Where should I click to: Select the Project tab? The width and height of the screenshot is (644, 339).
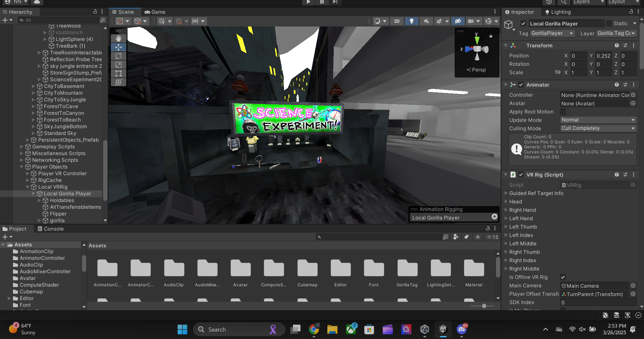[x=14, y=229]
